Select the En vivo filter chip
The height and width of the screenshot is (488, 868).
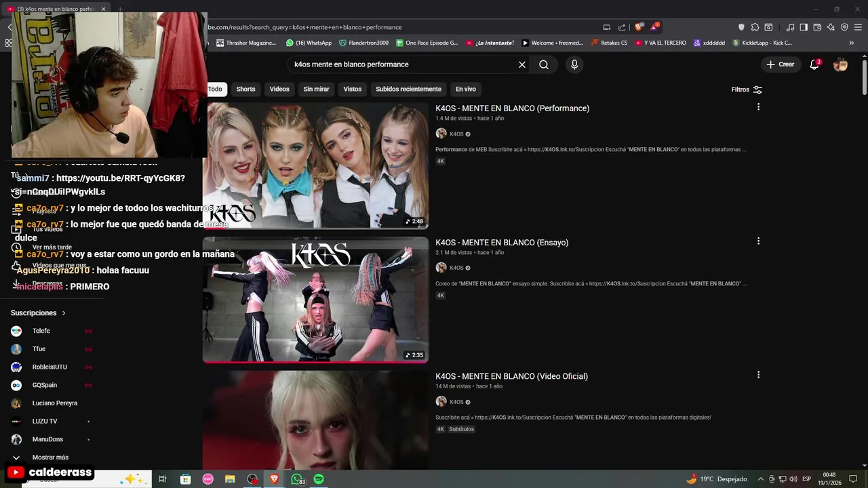tap(466, 89)
